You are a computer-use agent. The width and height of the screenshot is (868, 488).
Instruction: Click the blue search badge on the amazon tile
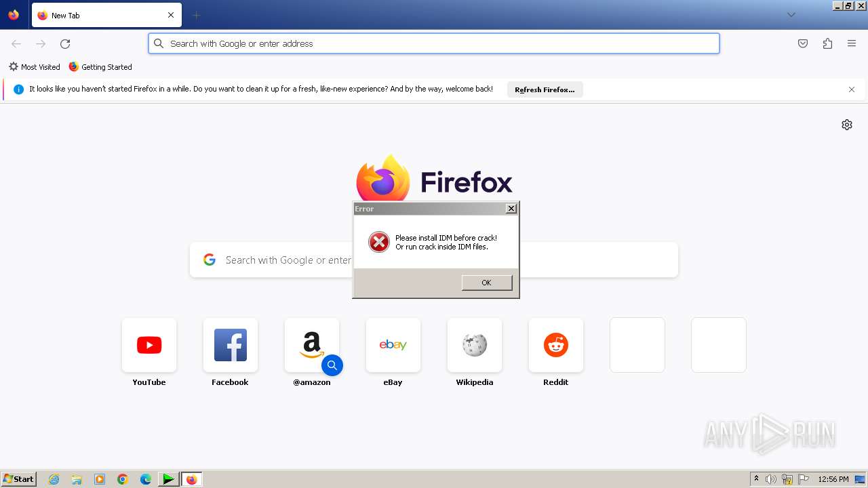(332, 365)
